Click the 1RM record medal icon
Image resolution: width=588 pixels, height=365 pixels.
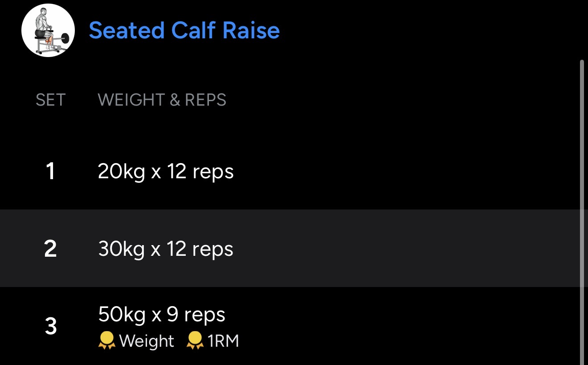coord(195,341)
